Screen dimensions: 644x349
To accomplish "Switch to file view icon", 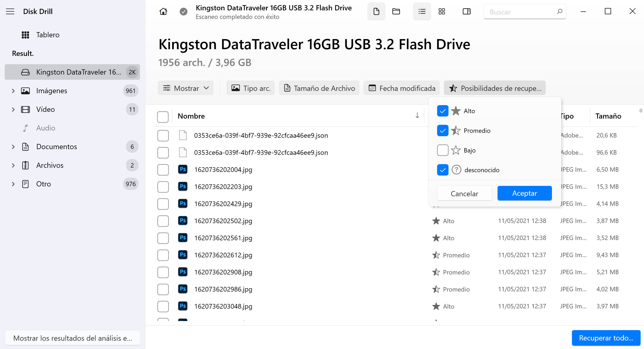I will point(376,11).
